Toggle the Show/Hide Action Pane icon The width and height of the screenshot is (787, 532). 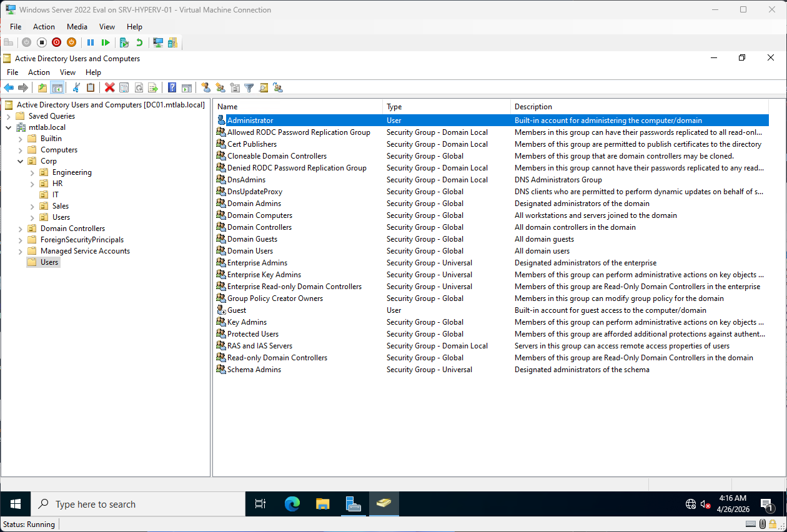coord(187,87)
